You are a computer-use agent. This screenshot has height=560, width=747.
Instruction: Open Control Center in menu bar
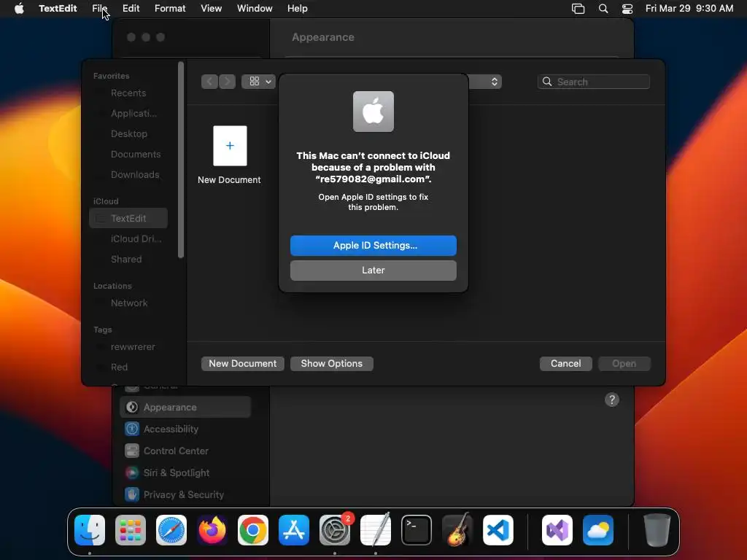pos(627,9)
